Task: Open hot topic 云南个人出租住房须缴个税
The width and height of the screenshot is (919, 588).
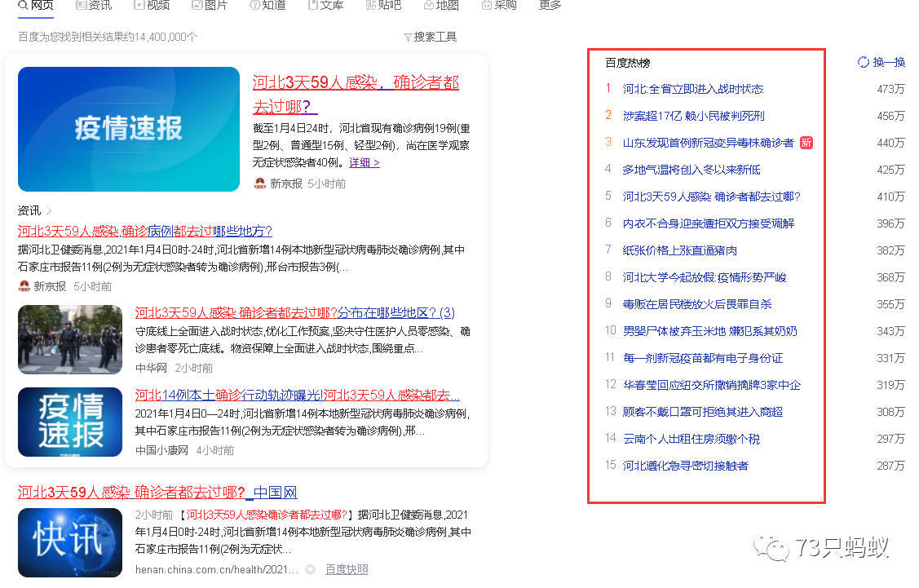Action: click(691, 439)
